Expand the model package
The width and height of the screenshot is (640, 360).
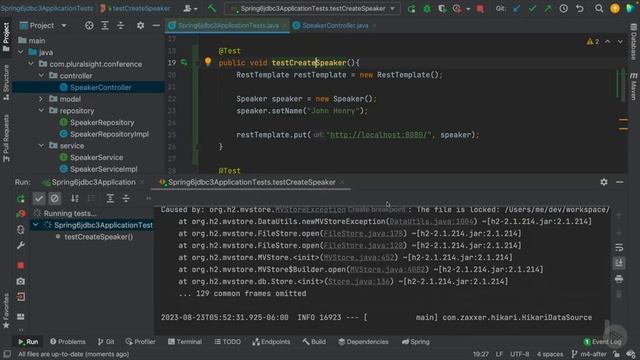[41, 99]
